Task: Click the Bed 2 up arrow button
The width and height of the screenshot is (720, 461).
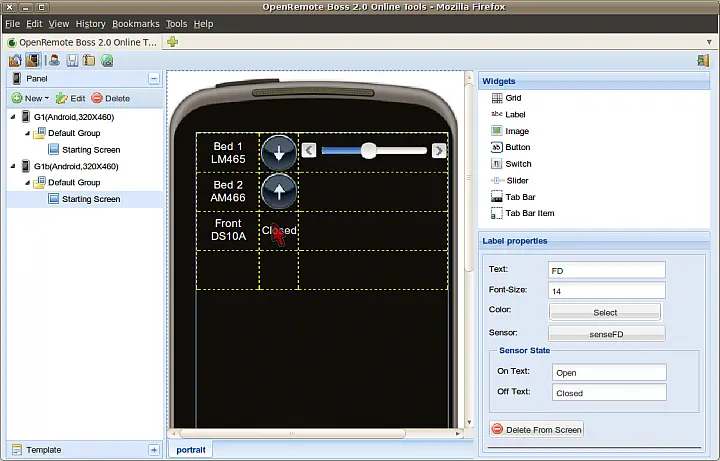Action: [279, 191]
